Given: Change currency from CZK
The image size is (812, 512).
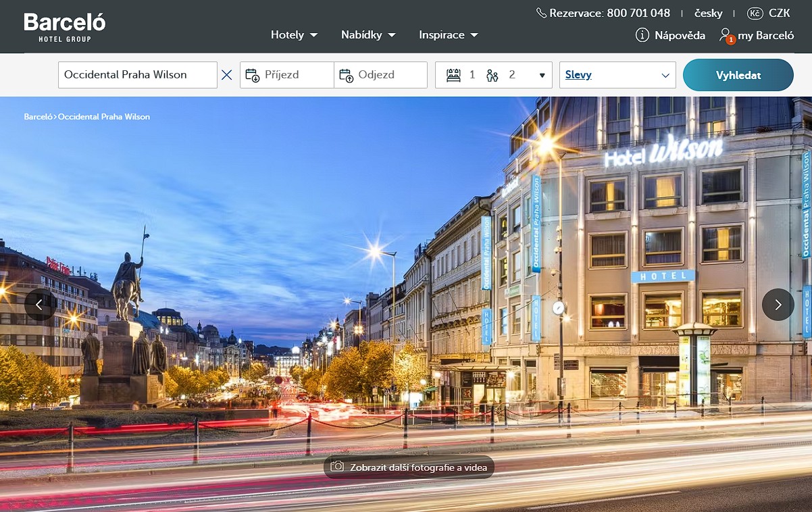Looking at the screenshot, I should pyautogui.click(x=780, y=13).
